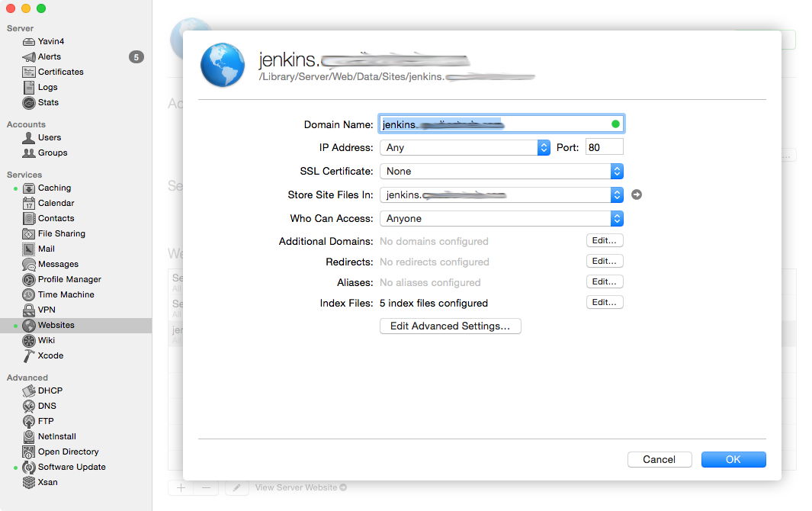812x511 pixels.
Task: Select the Yavin4 server icon
Action: [x=28, y=41]
